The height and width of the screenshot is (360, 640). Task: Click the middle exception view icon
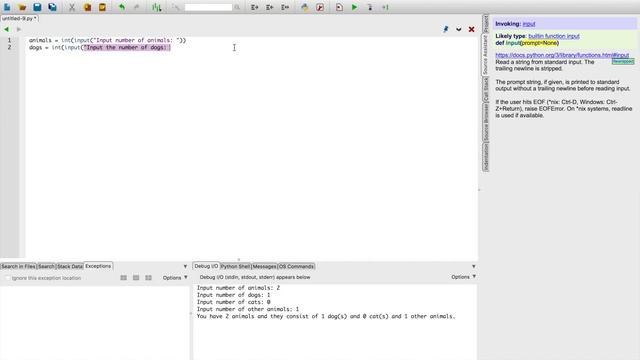pyautogui.click(x=136, y=278)
